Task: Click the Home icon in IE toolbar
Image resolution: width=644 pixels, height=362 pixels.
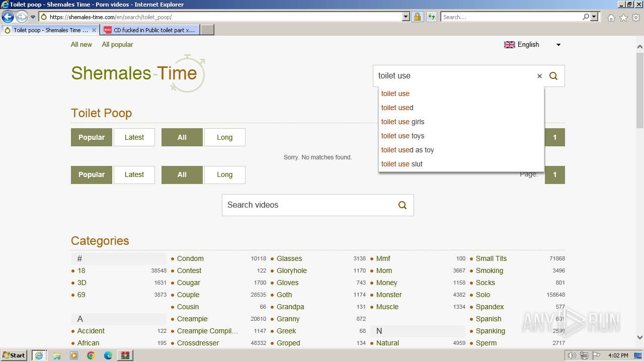Action: click(611, 18)
